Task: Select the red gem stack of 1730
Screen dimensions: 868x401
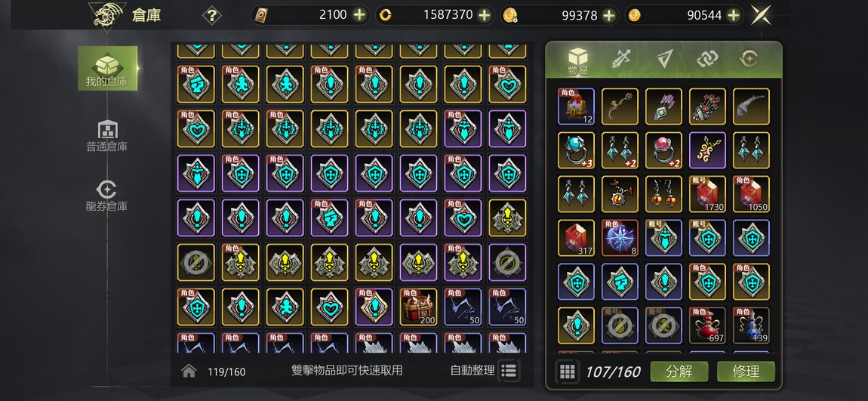Action: (x=707, y=194)
